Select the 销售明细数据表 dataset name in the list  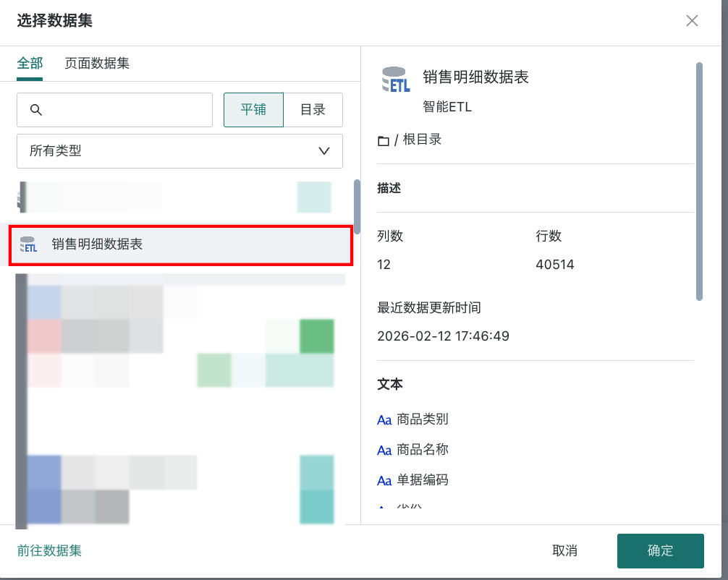click(97, 244)
